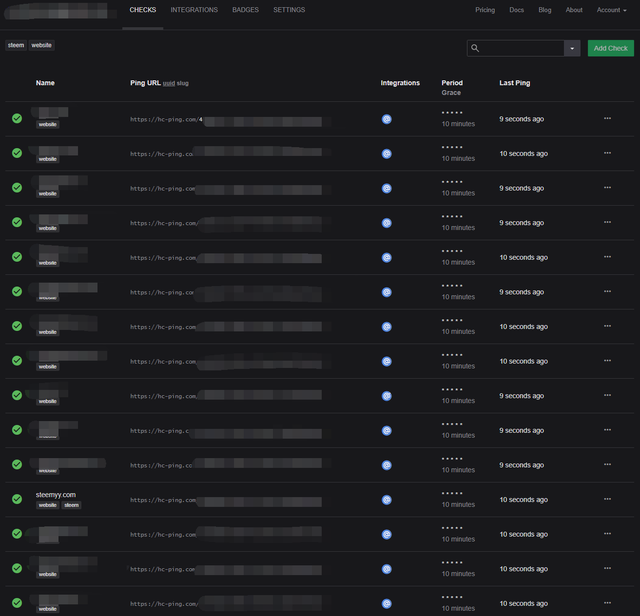640x616 pixels.
Task: Switch to the Integrations tab
Action: click(194, 10)
